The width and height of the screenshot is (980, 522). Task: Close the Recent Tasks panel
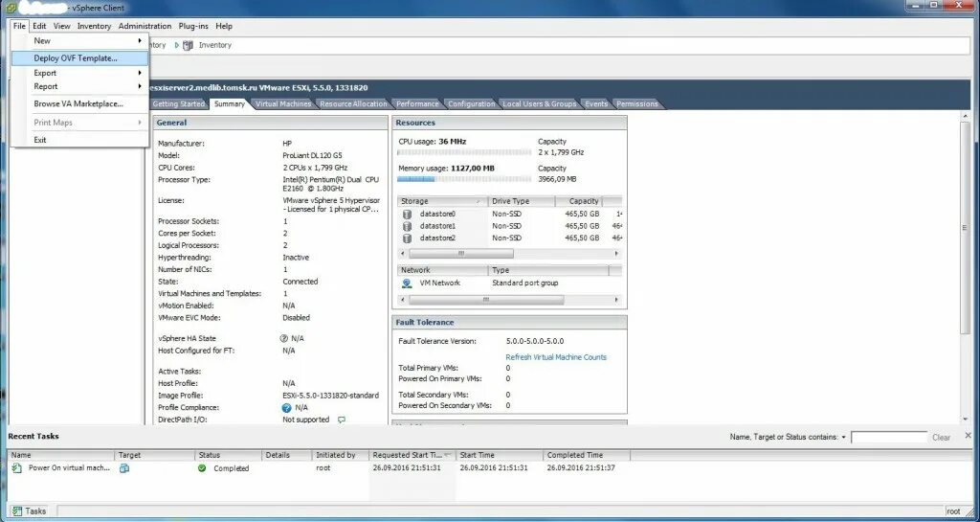(969, 435)
